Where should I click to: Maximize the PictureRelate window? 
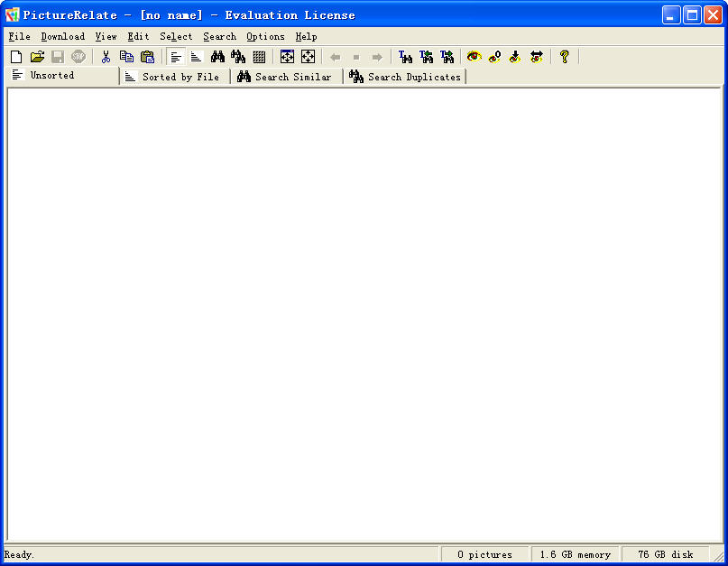tap(692, 15)
